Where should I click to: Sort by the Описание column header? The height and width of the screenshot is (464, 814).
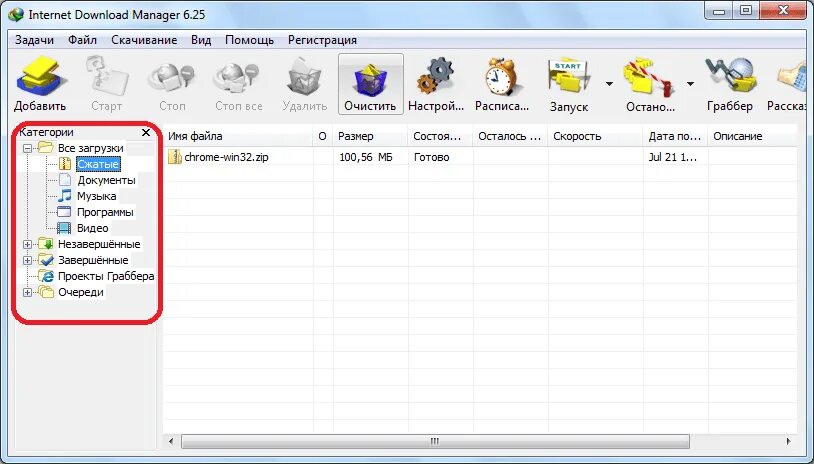[752, 137]
